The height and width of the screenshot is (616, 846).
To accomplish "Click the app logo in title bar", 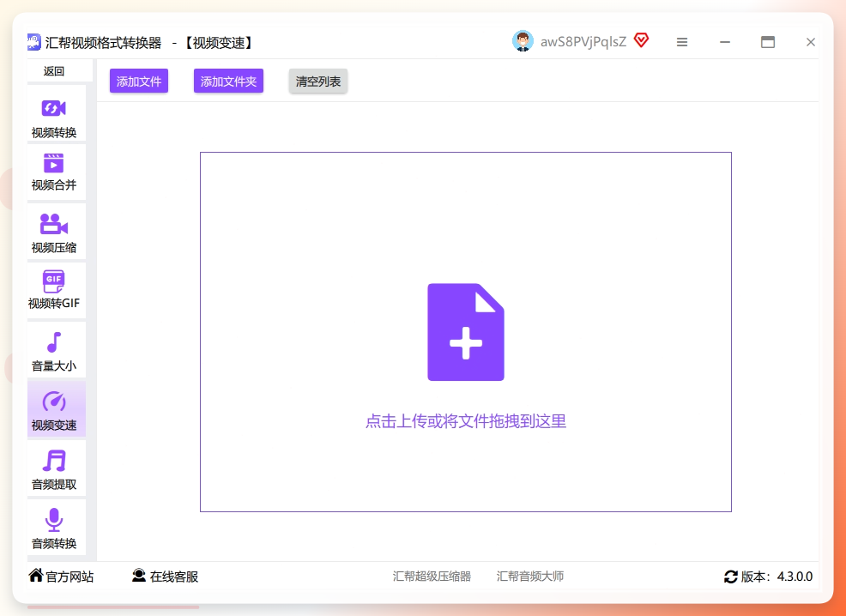I will pos(34,42).
